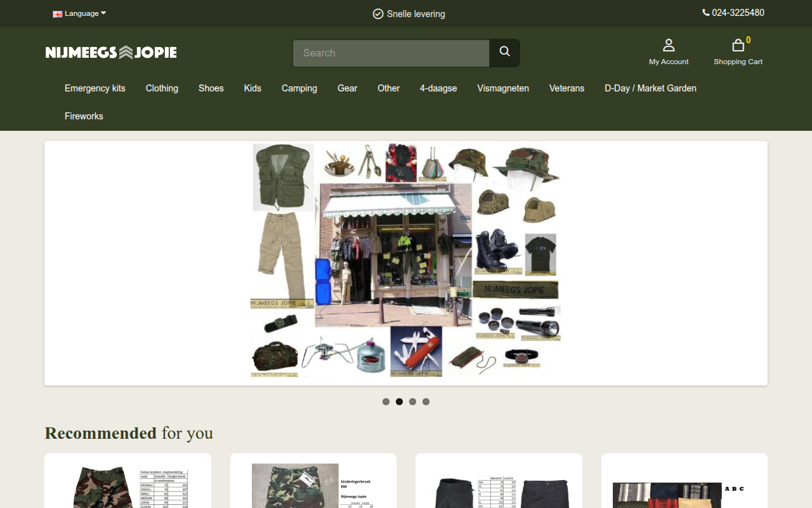Screen dimensions: 812x508
Task: Click the Snelle levering text
Action: coord(416,14)
